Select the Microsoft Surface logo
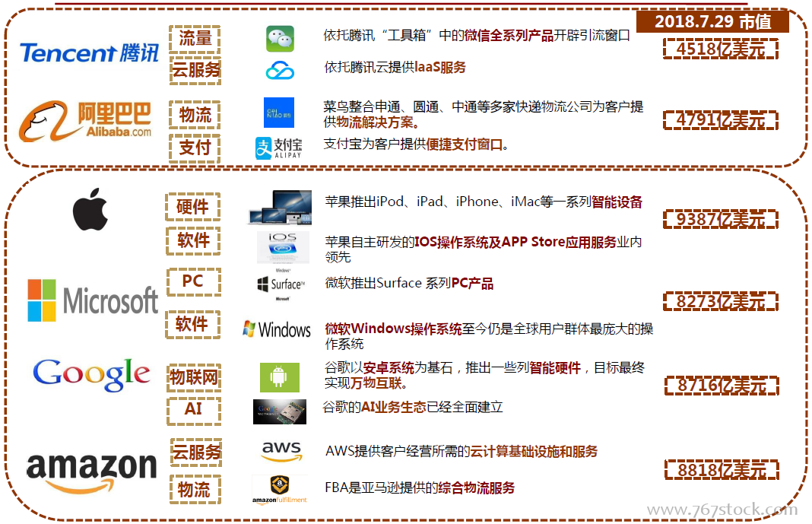812x524 pixels. pos(281,285)
